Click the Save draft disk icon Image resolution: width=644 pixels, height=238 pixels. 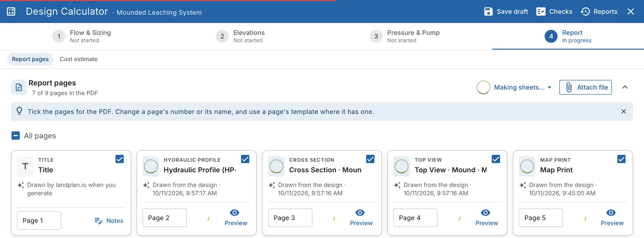click(489, 11)
